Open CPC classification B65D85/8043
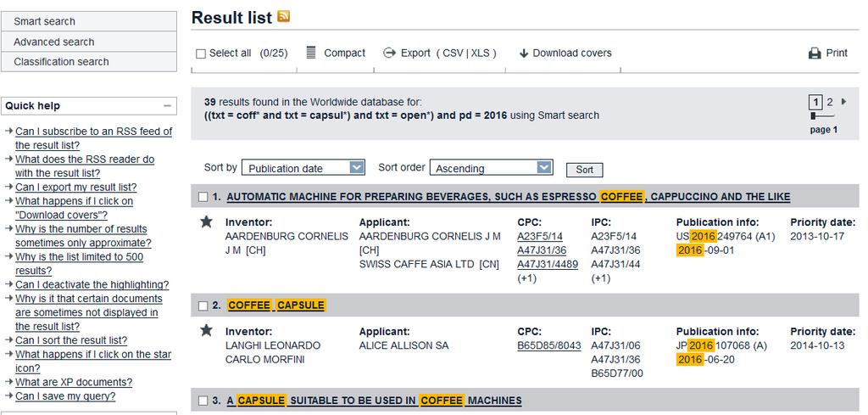This screenshot has height=415, width=868. click(x=549, y=345)
